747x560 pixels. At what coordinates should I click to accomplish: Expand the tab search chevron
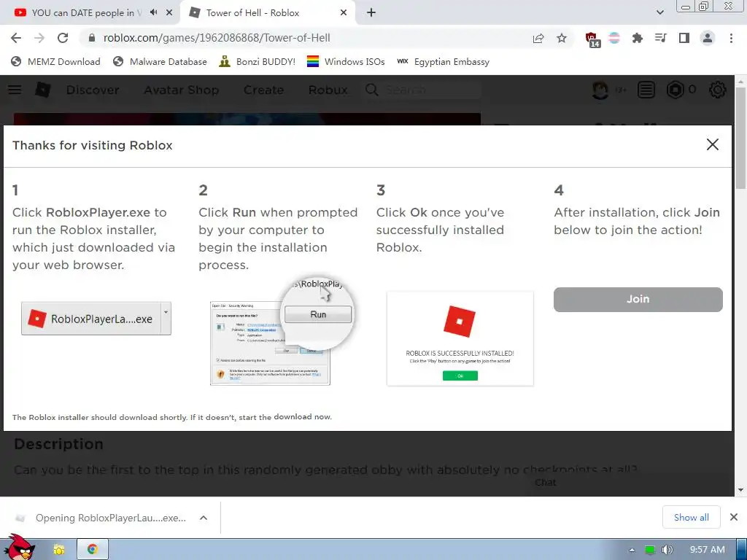659,12
